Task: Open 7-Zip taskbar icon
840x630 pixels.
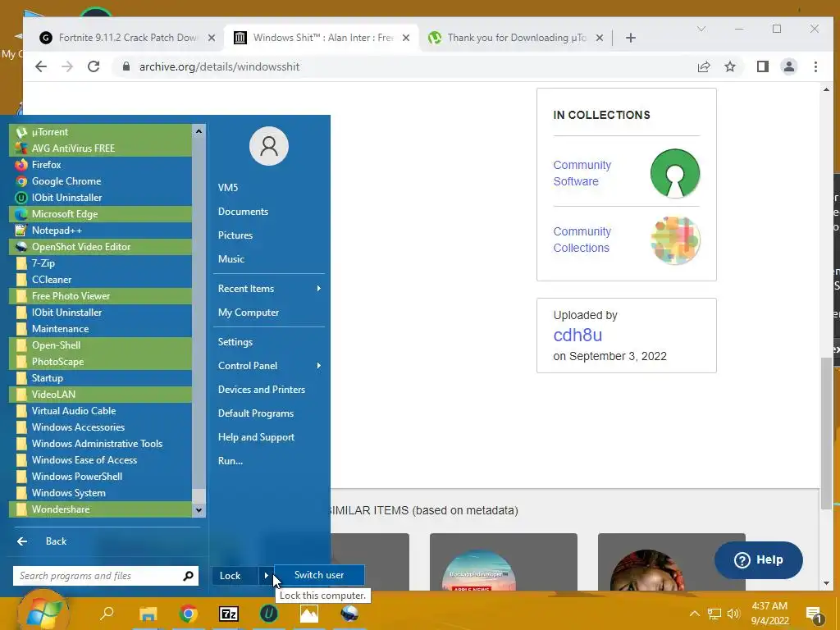Action: 229,614
